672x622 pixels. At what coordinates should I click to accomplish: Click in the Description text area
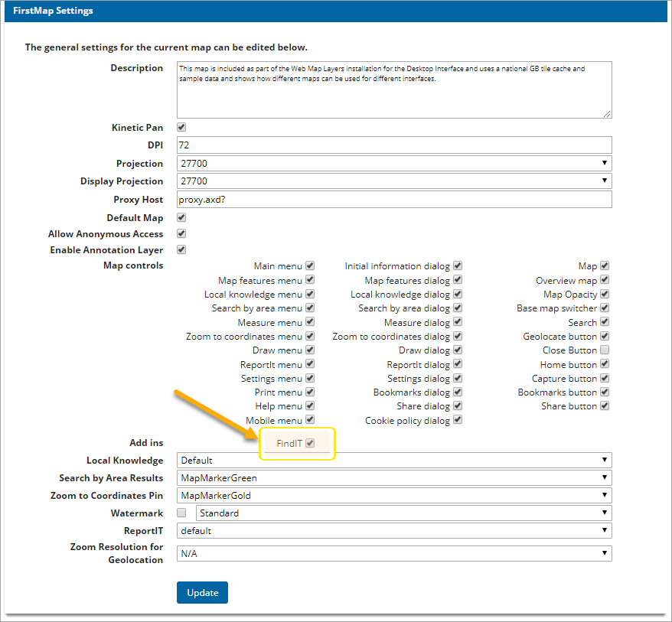pos(394,90)
